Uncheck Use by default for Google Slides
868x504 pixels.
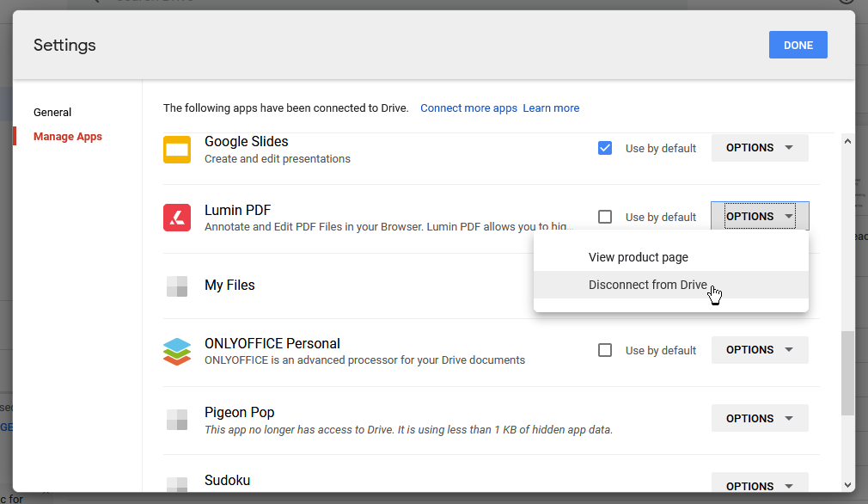(x=604, y=149)
